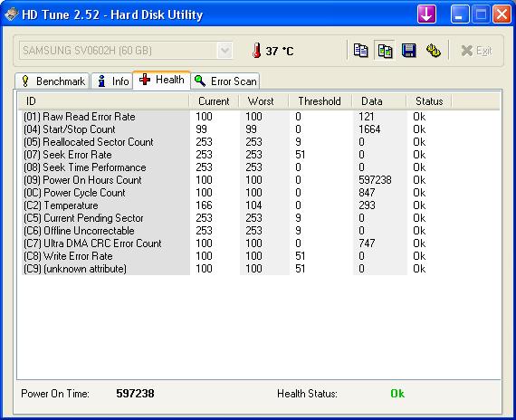516x420 pixels.
Task: Click the ID column header
Action: click(x=104, y=101)
